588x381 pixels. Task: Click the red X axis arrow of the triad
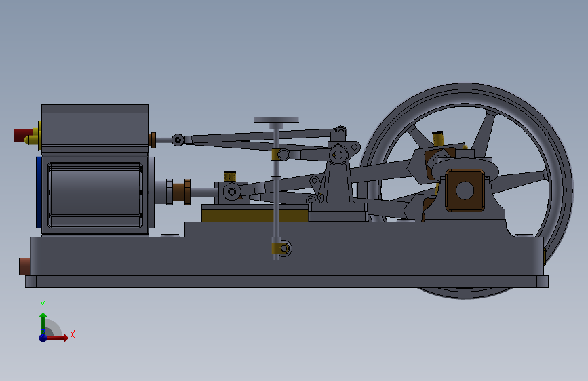(x=57, y=338)
